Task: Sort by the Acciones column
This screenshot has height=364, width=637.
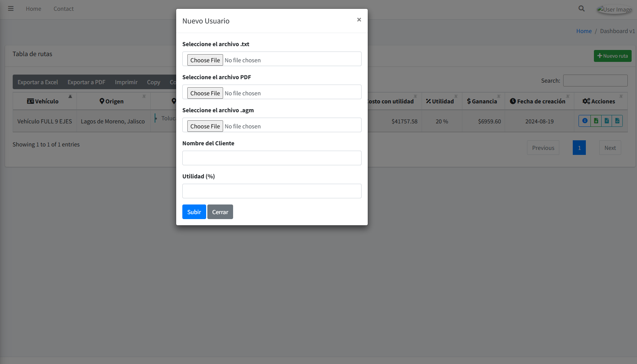Action: click(x=600, y=101)
